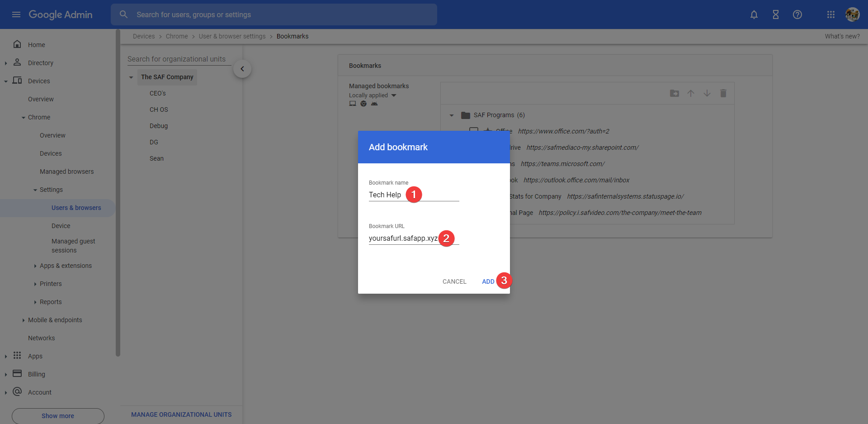Screen dimensions: 868x424
Task: Collapse the organizational units panel
Action: click(242, 69)
